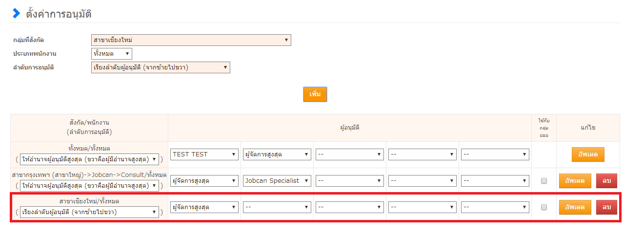Open the second approver dropdown in the สาขาเชียงใหม่ row
Screen dimensions: 644x240
pos(277,207)
